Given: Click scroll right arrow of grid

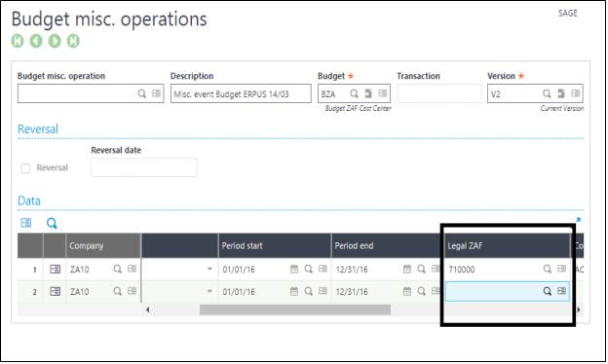Looking at the screenshot, I should [x=579, y=309].
